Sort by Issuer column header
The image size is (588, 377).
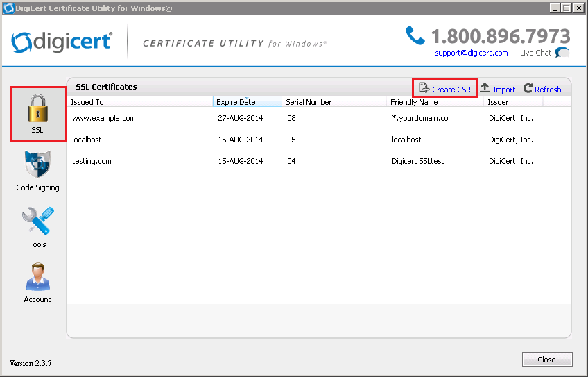pyautogui.click(x=513, y=102)
